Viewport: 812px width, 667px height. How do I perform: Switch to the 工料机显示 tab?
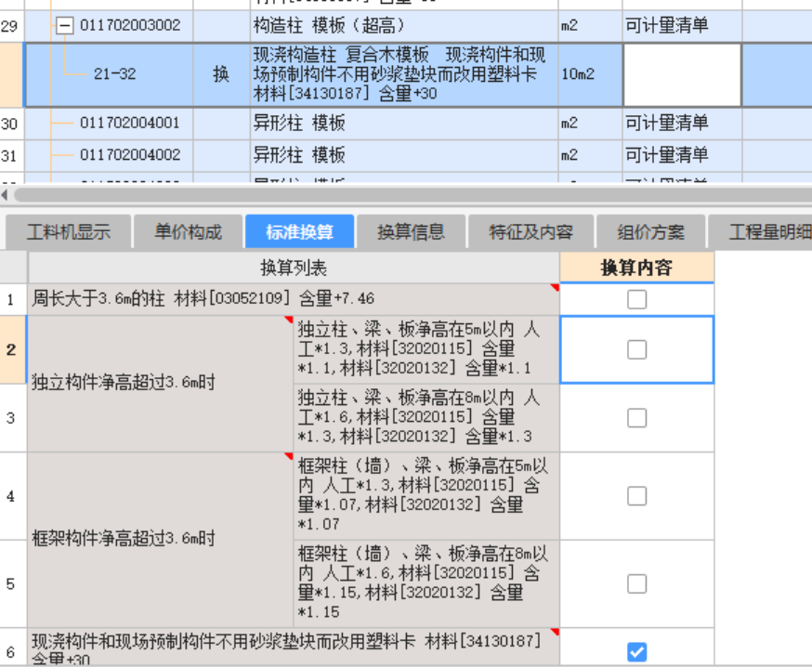point(67,231)
